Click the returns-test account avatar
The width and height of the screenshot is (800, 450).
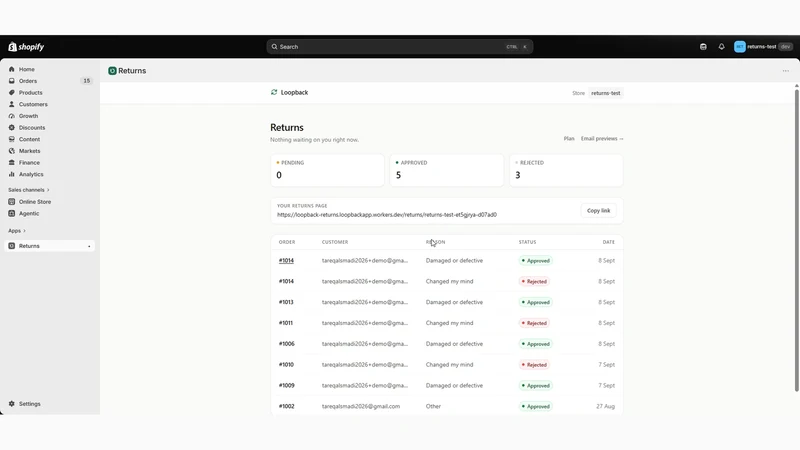740,46
